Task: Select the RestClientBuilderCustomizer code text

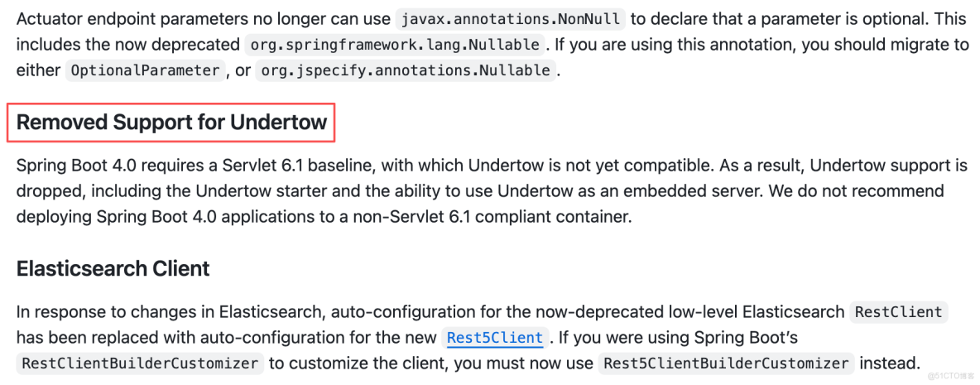Action: 142,363
